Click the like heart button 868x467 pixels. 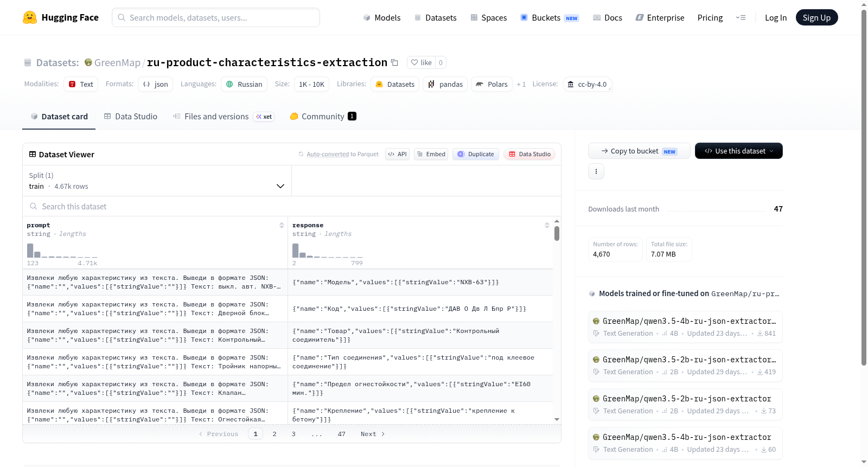[421, 62]
